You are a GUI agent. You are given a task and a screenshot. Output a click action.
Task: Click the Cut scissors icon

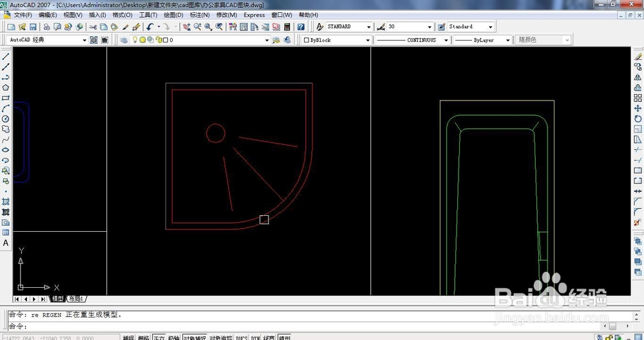pos(93,26)
